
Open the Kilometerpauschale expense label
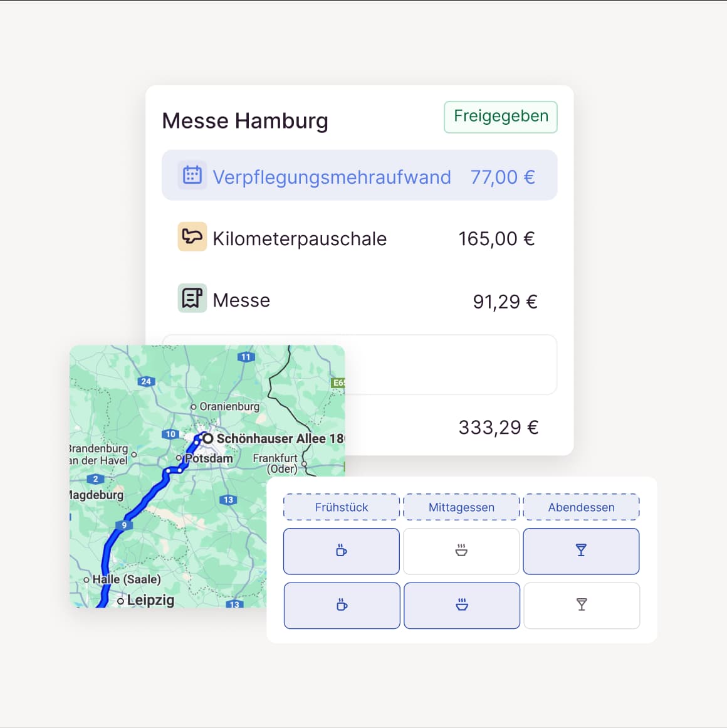pyautogui.click(x=300, y=239)
